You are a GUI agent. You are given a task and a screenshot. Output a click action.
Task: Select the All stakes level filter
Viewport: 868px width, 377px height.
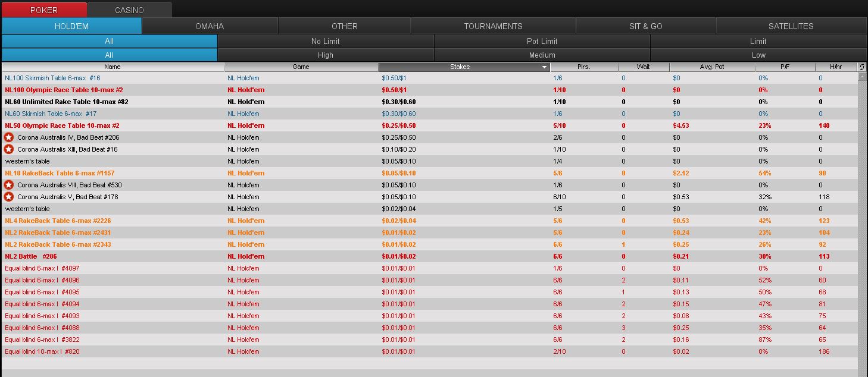(x=110, y=55)
